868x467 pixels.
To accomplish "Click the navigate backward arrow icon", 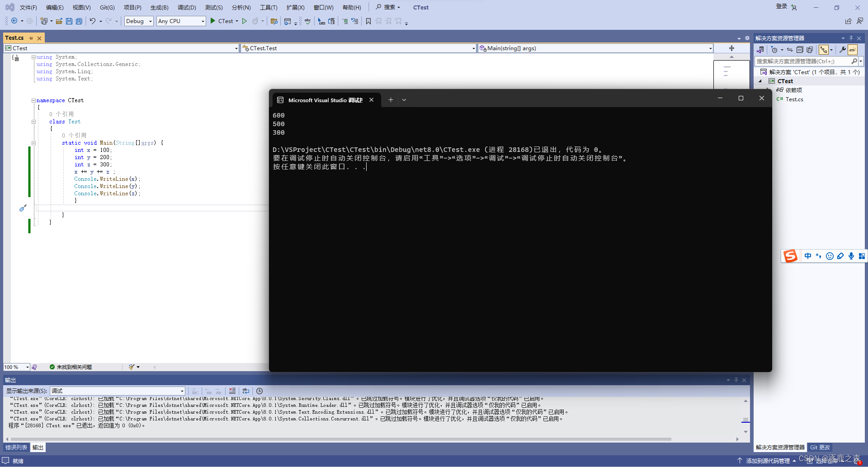I will point(14,21).
